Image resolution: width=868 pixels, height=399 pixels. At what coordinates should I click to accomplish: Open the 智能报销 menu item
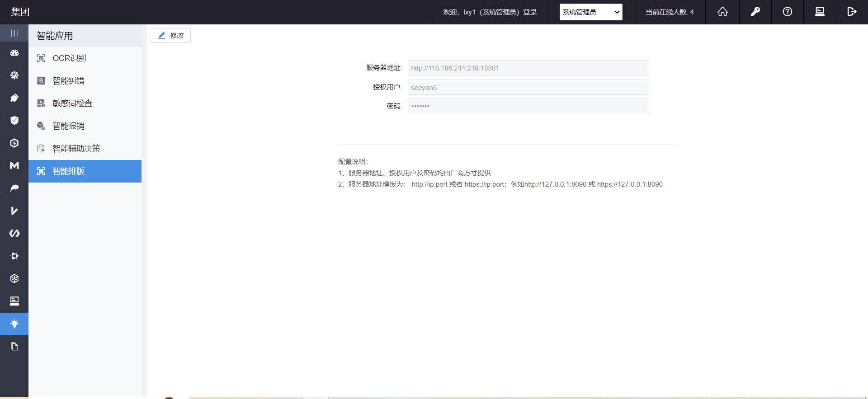point(85,126)
